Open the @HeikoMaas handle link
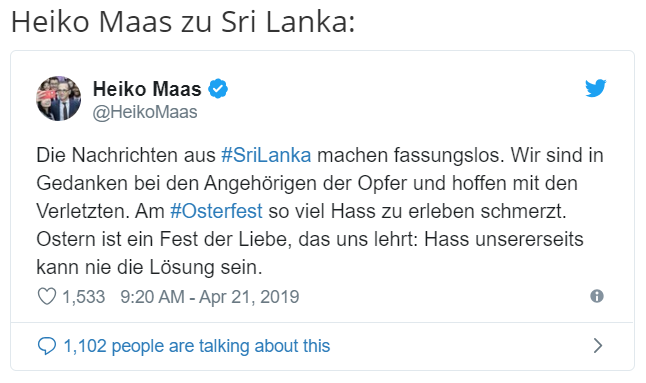Screen dimensions: 646x383 coord(145,112)
